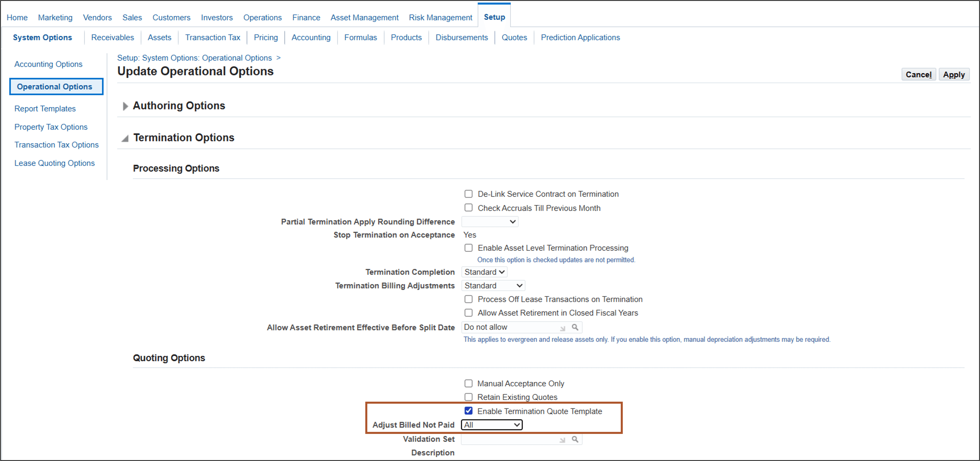Expand the Authoring Options section
Screen dimensions: 980x461
point(125,106)
